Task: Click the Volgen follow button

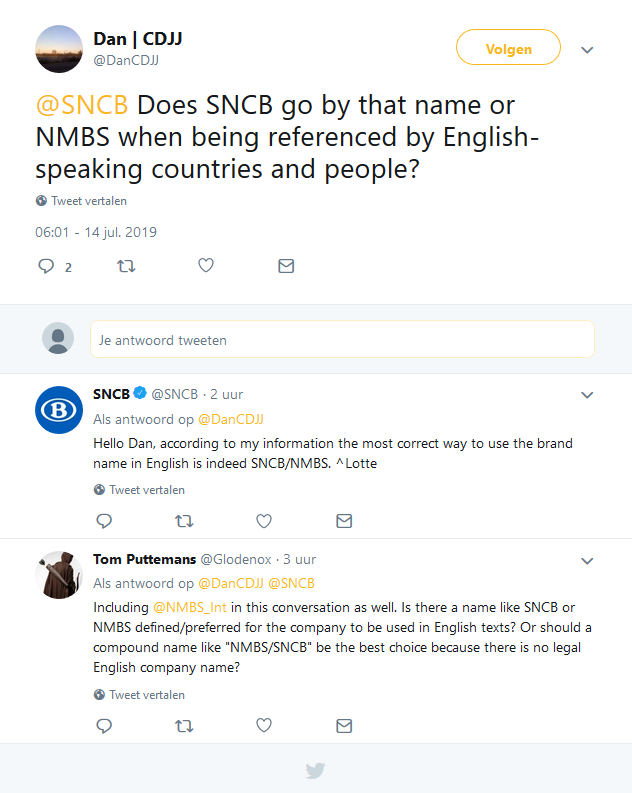Action: [x=508, y=48]
